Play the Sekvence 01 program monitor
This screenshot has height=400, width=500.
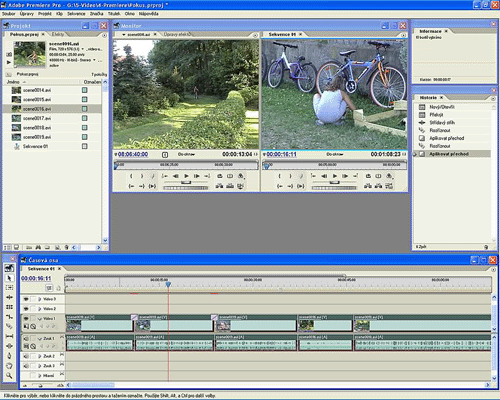point(335,176)
